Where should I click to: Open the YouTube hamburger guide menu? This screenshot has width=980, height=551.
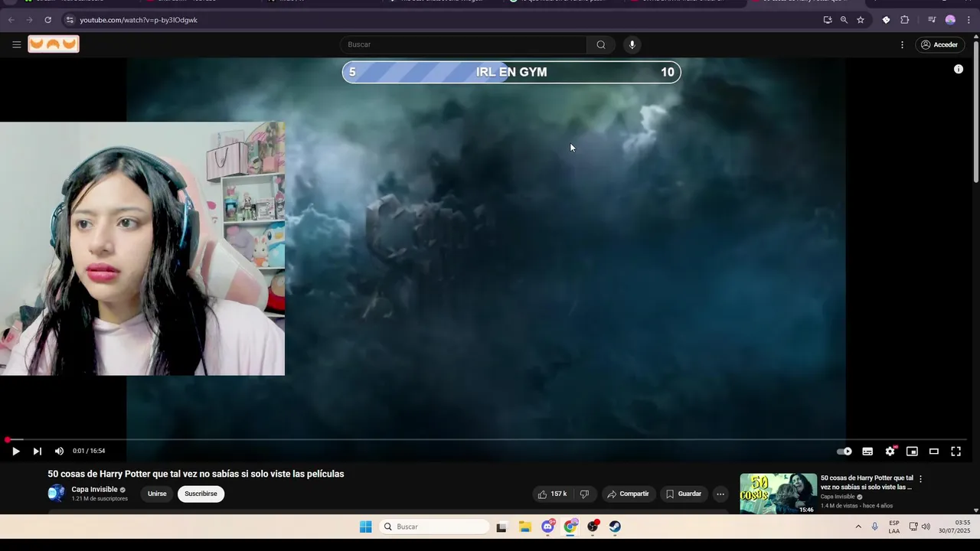coord(16,44)
